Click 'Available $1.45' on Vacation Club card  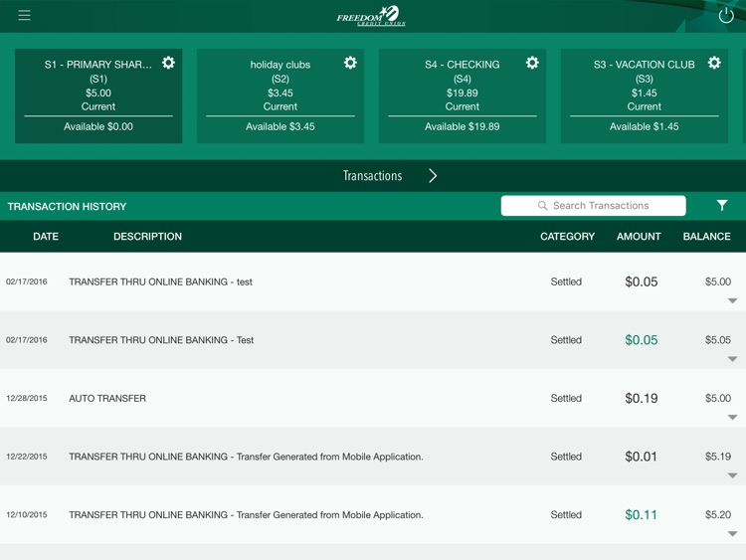pyautogui.click(x=645, y=126)
